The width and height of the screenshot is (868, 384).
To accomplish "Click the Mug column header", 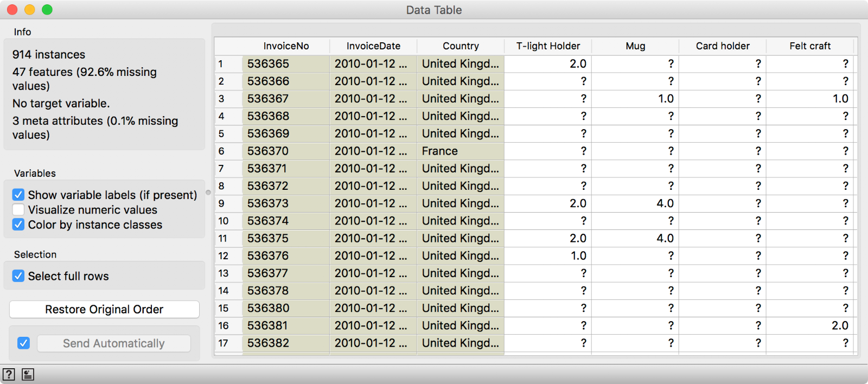I will (x=635, y=46).
